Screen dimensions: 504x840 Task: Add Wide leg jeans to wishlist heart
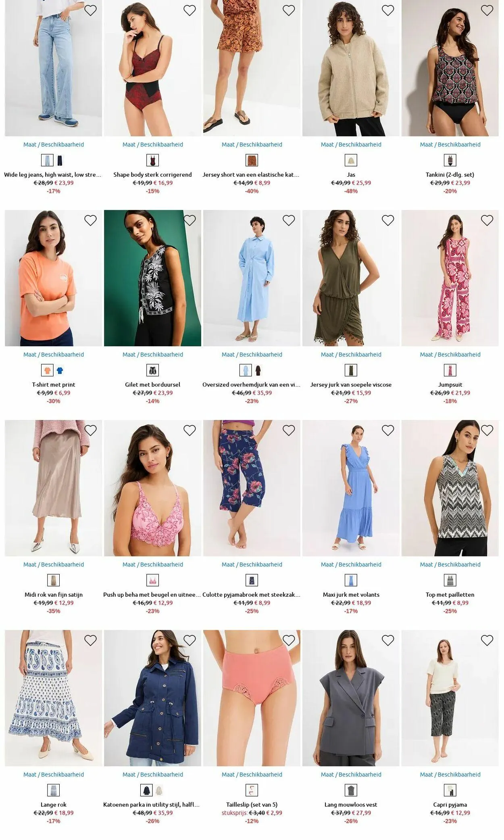(90, 10)
